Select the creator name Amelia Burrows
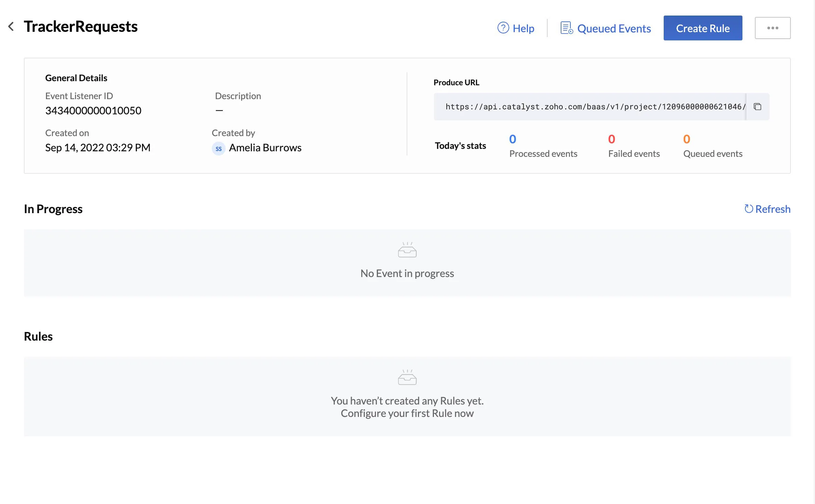The image size is (815, 504). coord(265,148)
